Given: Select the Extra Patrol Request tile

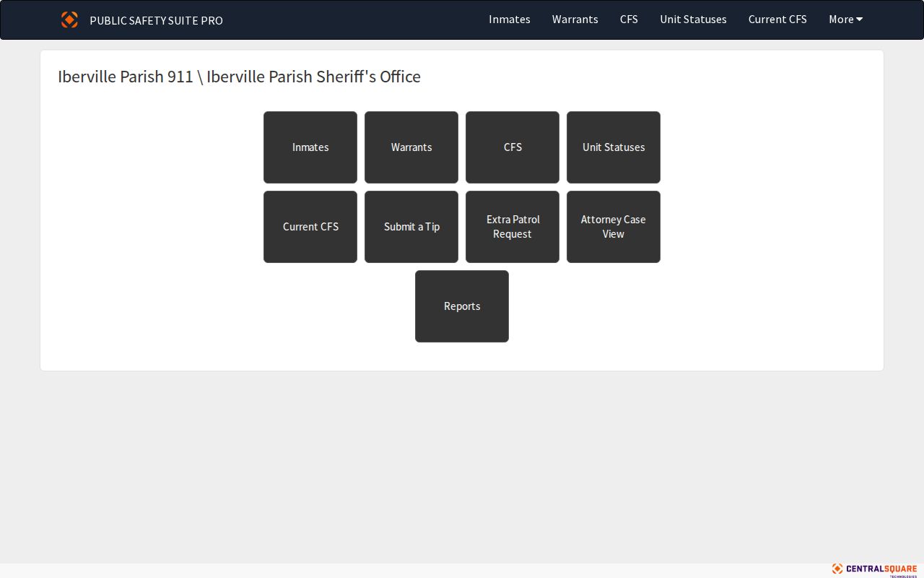Looking at the screenshot, I should (513, 227).
